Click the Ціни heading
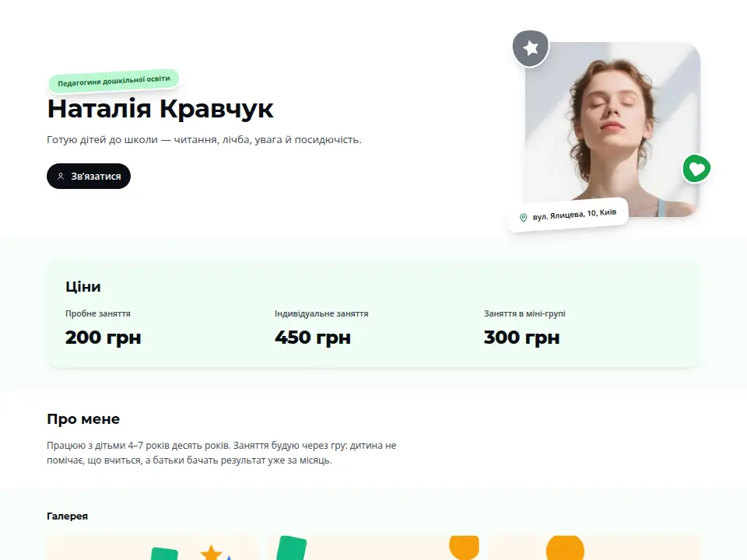The width and height of the screenshot is (747, 560). pos(83,287)
